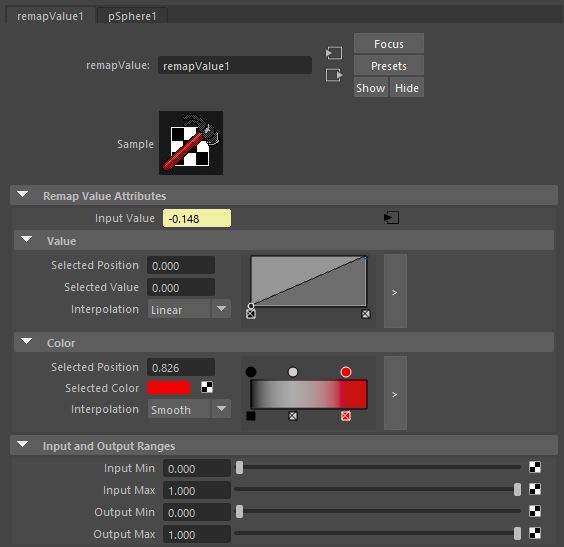Delete the gray color ramp point
Image resolution: width=564 pixels, height=547 pixels.
pos(293,416)
